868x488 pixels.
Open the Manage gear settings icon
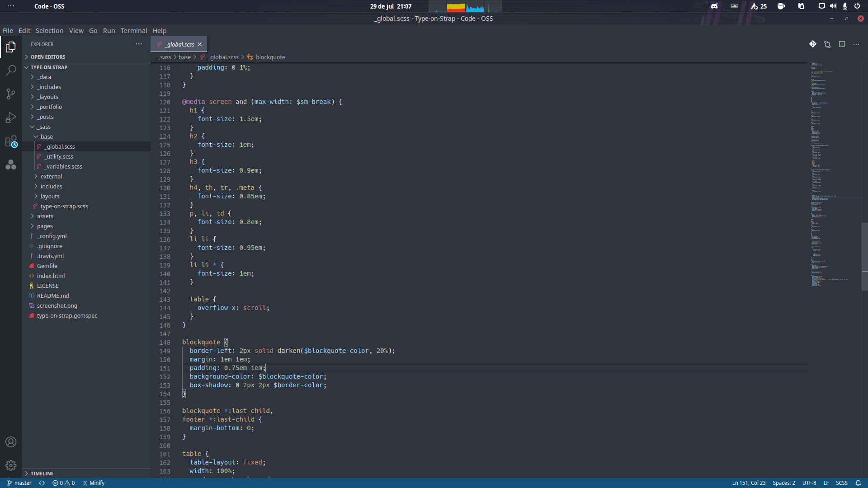pos(11,465)
